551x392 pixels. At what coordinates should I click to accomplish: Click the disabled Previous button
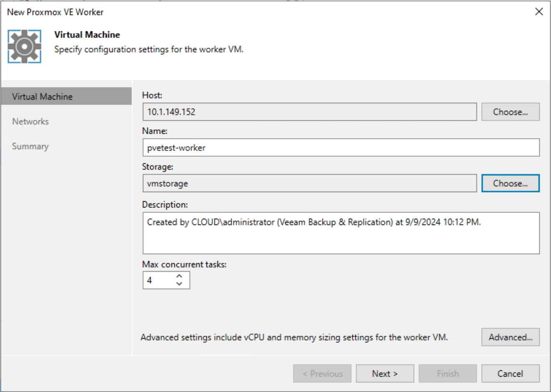[x=322, y=373]
